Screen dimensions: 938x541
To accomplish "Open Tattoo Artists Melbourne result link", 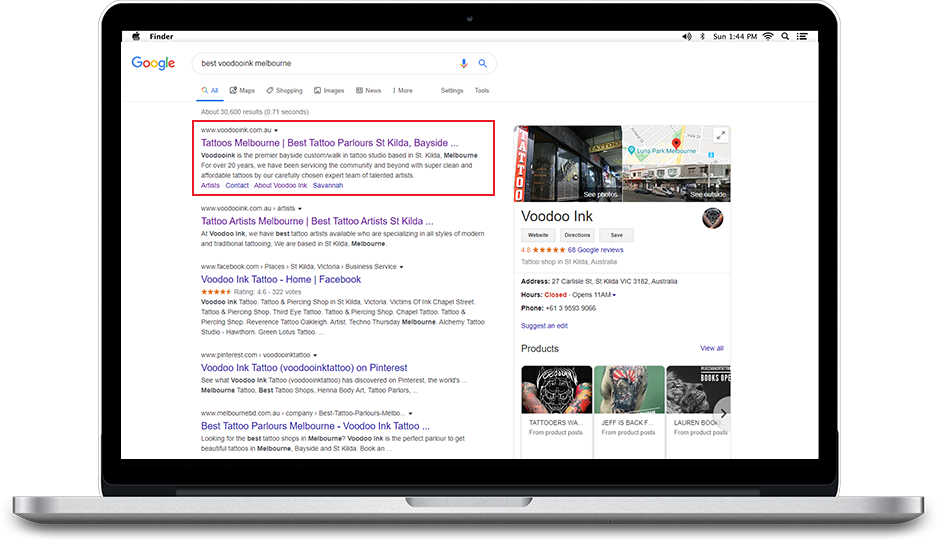I will (x=317, y=221).
